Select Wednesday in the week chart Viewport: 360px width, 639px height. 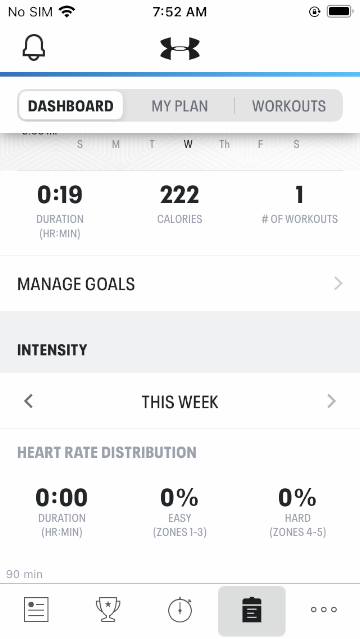(188, 144)
